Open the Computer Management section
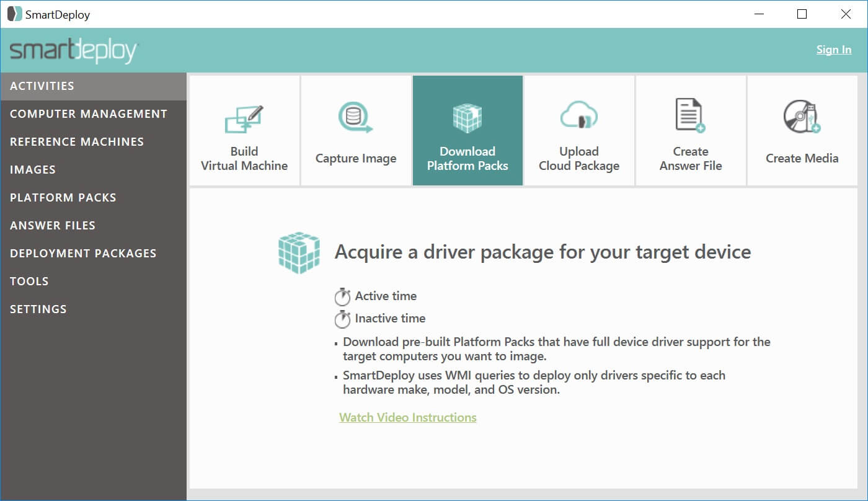868x501 pixels. (89, 114)
